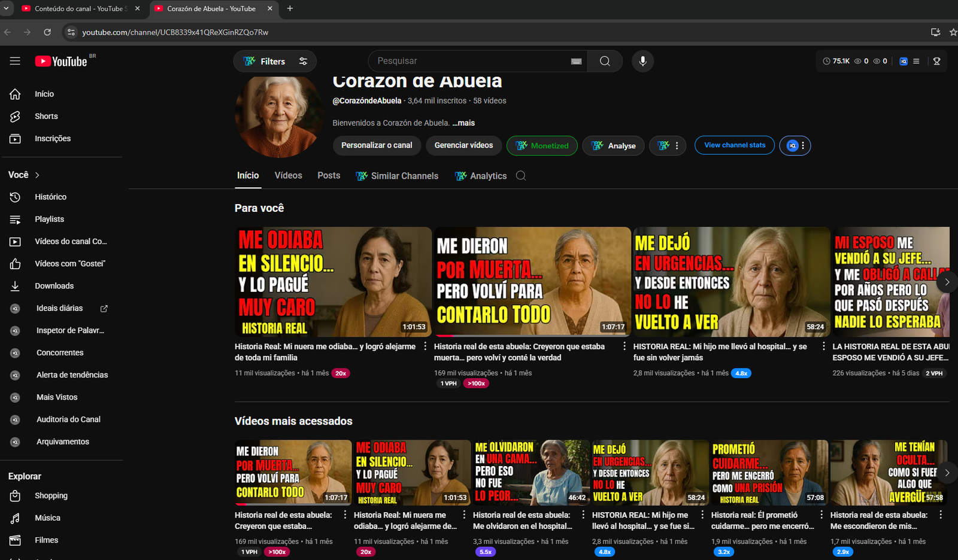Click View channel stats button
Screen dimensions: 958x560
coord(735,145)
